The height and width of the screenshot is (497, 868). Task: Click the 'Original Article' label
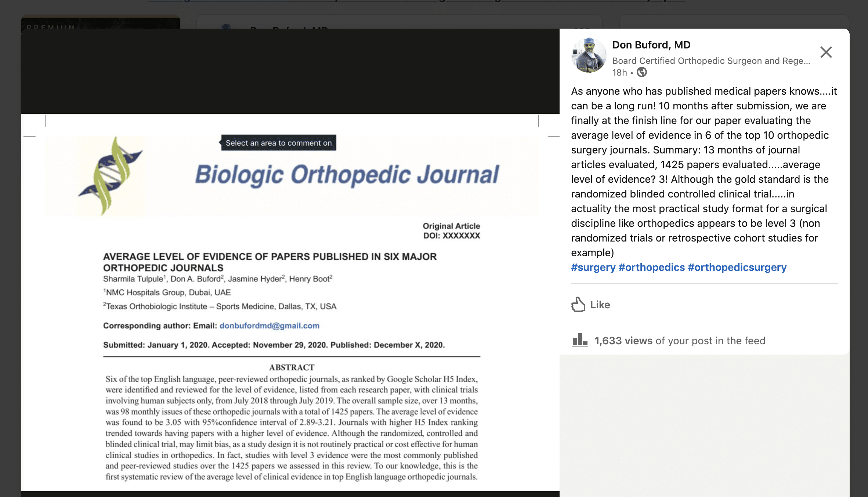(451, 226)
